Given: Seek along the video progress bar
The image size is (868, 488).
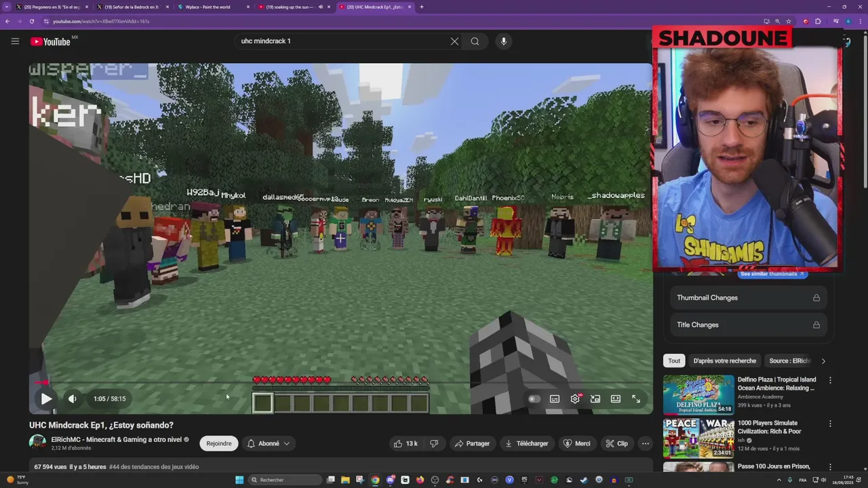Looking at the screenshot, I should 341,383.
